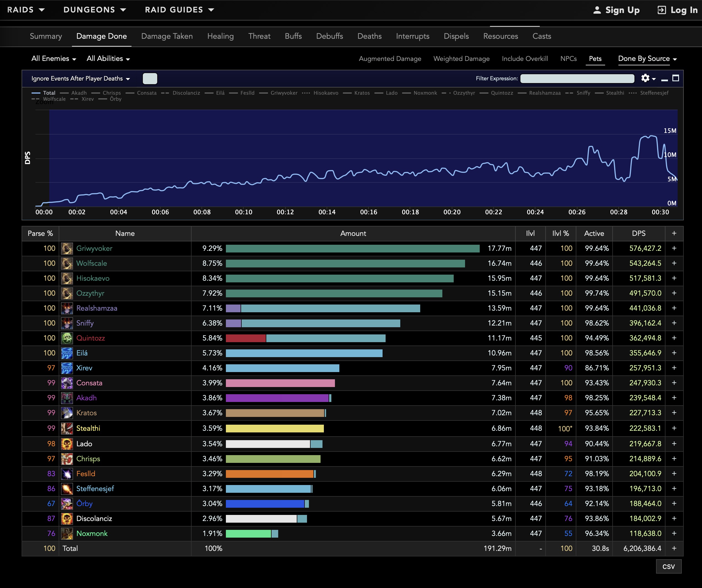Viewport: 702px width, 588px height.
Task: Switch to the Healing tab
Action: 220,36
